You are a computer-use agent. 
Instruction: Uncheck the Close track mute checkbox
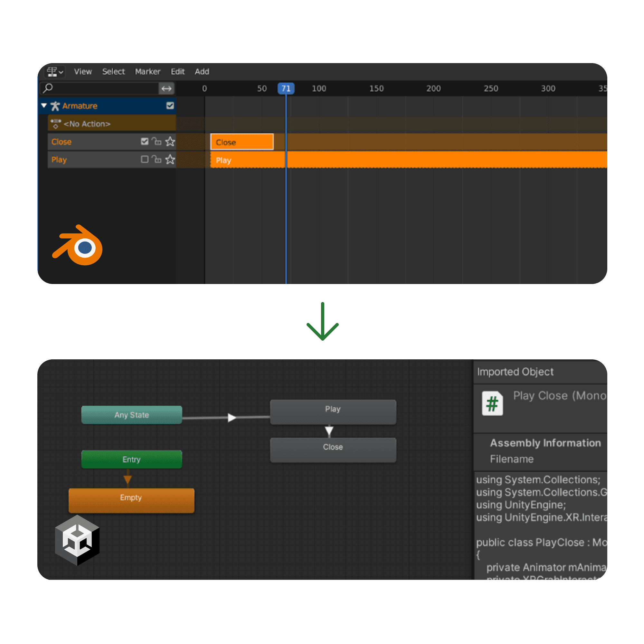point(144,141)
